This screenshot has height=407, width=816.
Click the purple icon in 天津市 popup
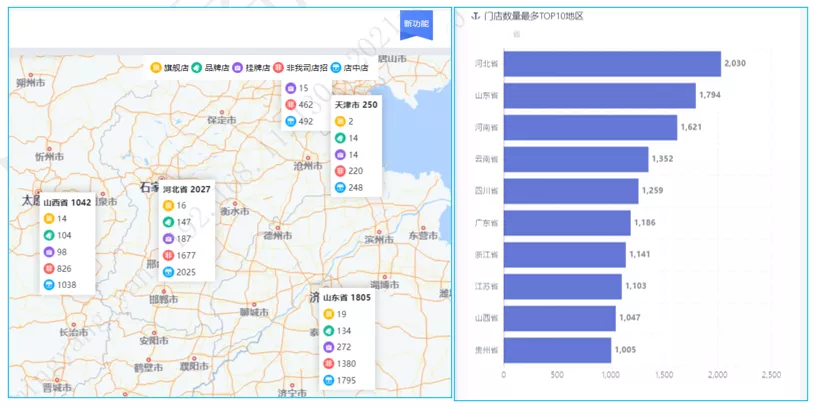[339, 155]
